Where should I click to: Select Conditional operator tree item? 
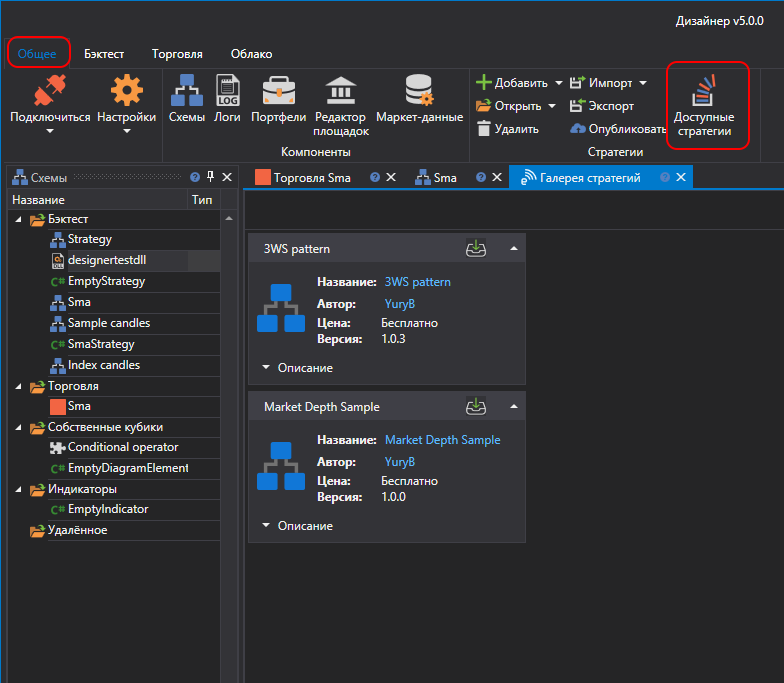[x=123, y=447]
